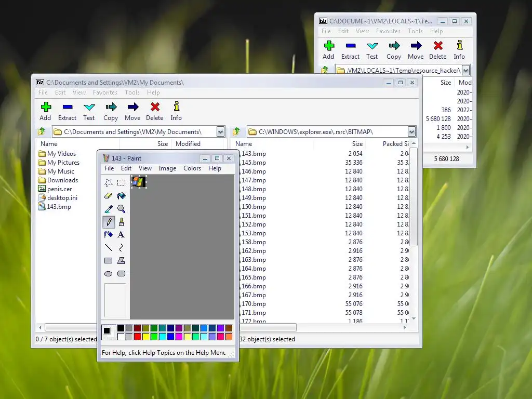This screenshot has height=399, width=532.
Task: Open Paint's Help menu
Action: point(215,168)
